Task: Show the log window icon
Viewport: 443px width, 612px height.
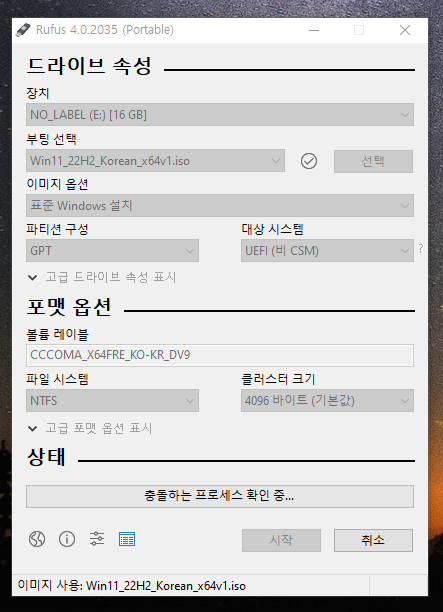Action: 127,539
